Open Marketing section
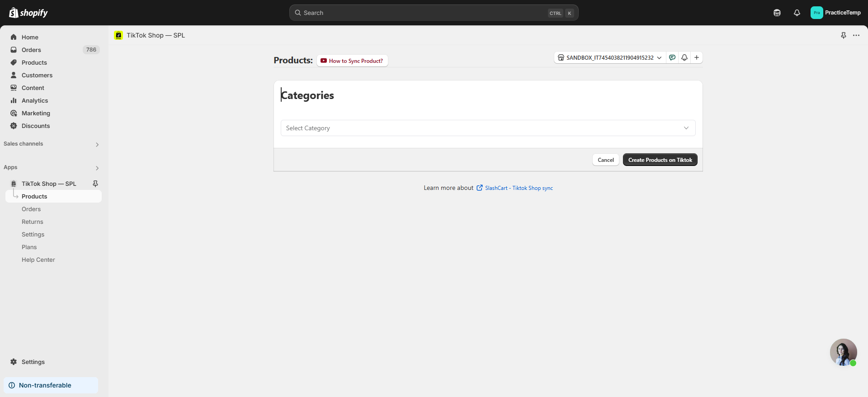 click(36, 113)
